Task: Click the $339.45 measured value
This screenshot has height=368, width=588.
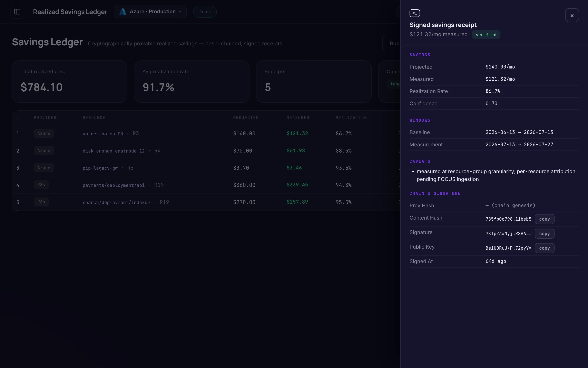Action: point(297,185)
